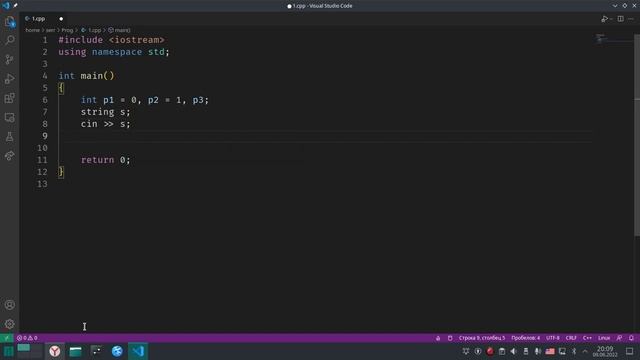Open the network display tray icon
The image size is (640, 360).
pyautogui.click(x=562, y=351)
